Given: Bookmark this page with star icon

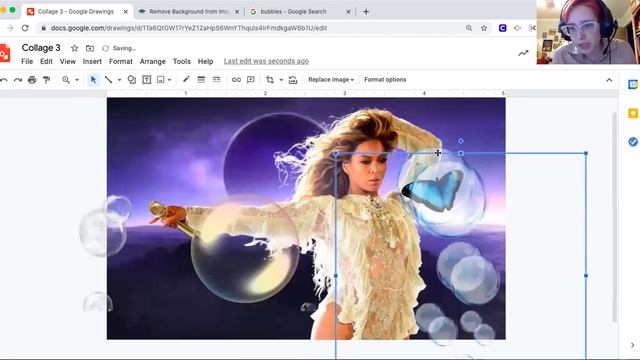Looking at the screenshot, I should coord(484,28).
